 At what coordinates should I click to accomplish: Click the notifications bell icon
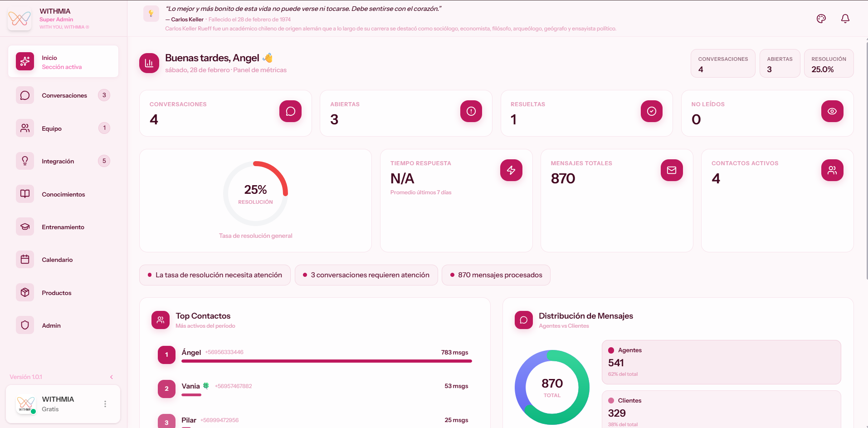click(845, 19)
